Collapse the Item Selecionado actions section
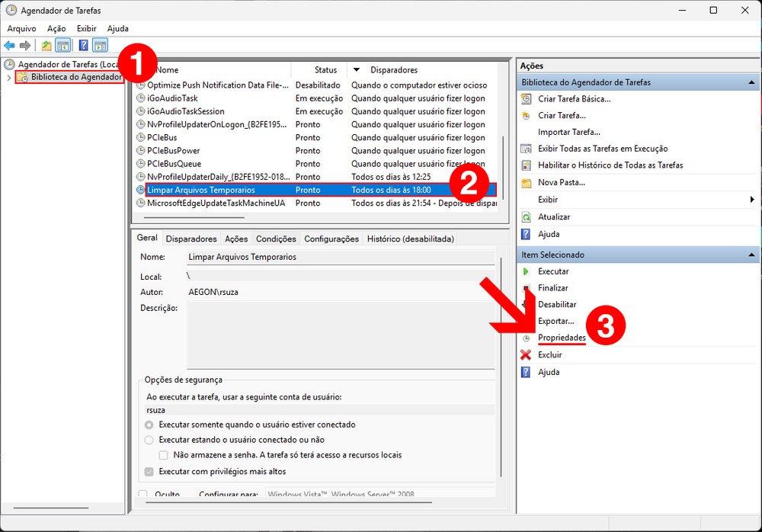Viewport: 762px width, 532px height. (x=751, y=255)
